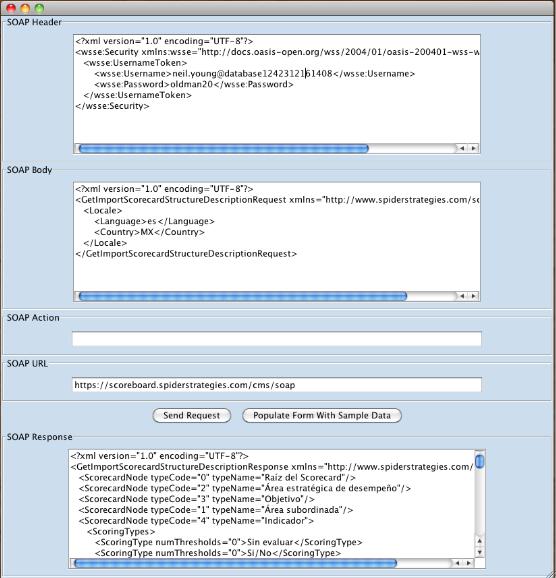The image size is (556, 578).
Task: Click the opening Locale tag in SOAP Body
Action: pos(102,210)
